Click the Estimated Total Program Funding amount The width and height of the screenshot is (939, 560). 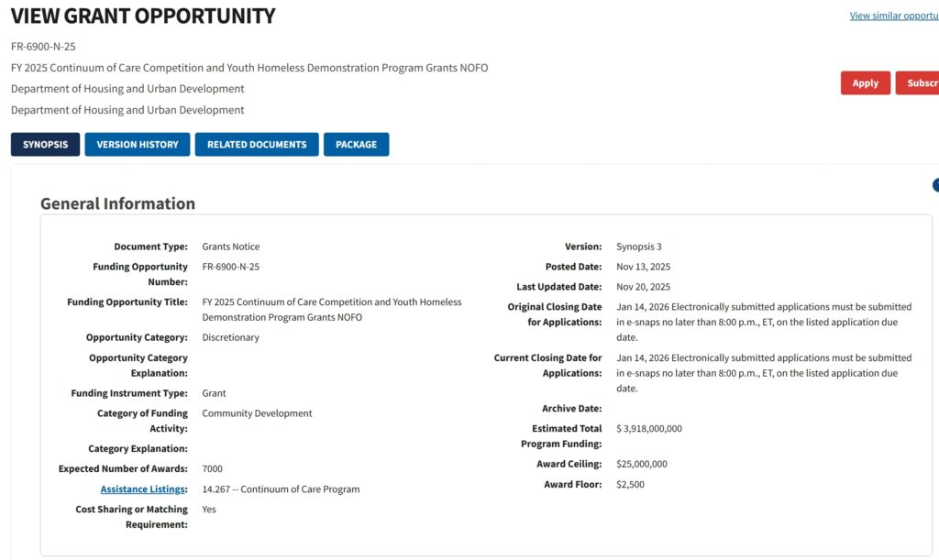649,429
